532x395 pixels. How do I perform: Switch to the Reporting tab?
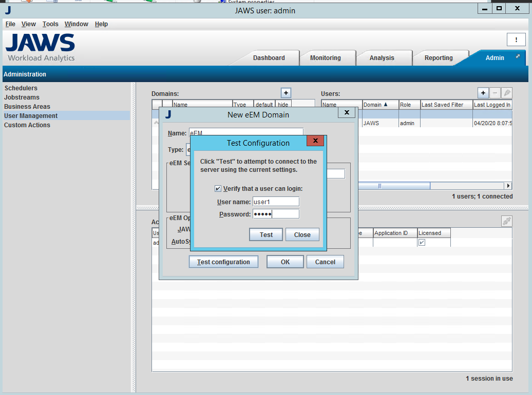point(438,58)
